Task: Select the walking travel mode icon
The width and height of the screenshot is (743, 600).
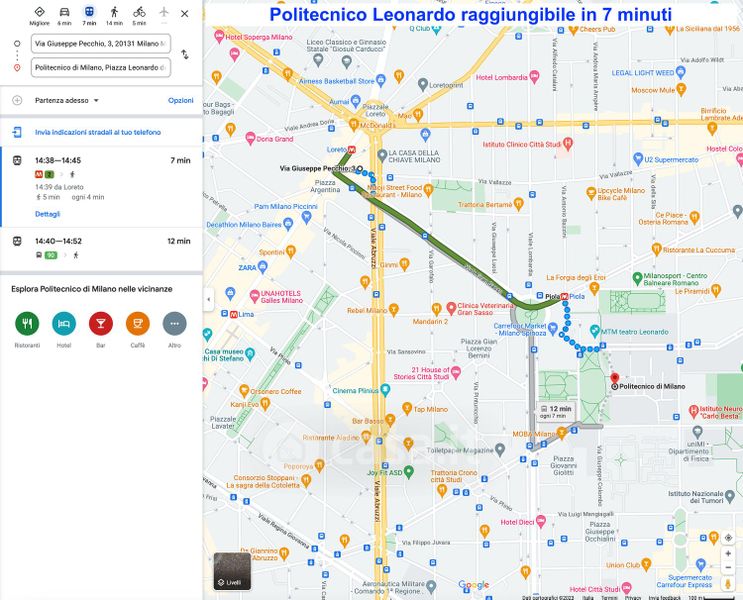Action: (x=114, y=12)
